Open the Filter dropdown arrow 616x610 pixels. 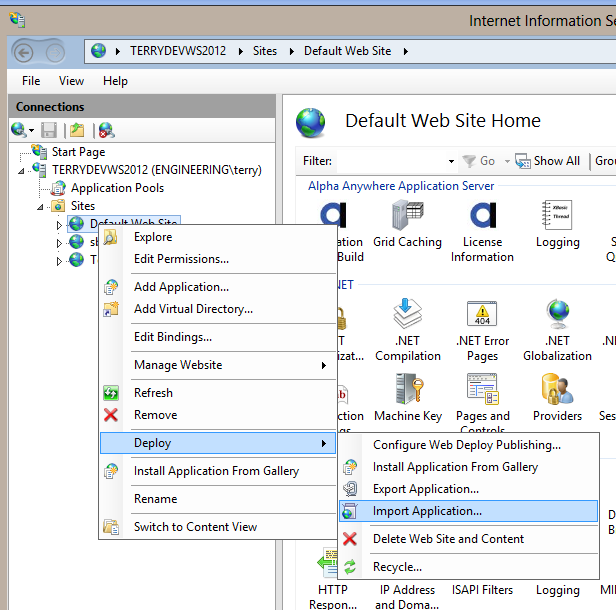click(451, 161)
